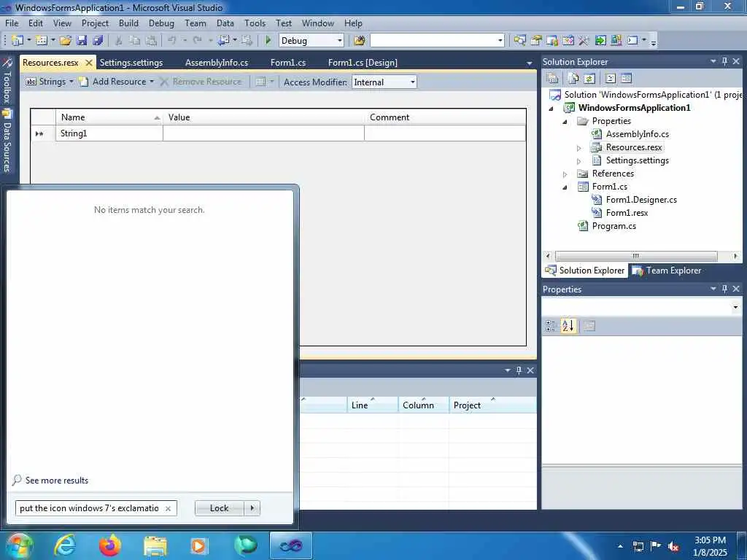This screenshot has width=747, height=560.
Task: Expand the Settings.settings node
Action: pyautogui.click(x=578, y=161)
